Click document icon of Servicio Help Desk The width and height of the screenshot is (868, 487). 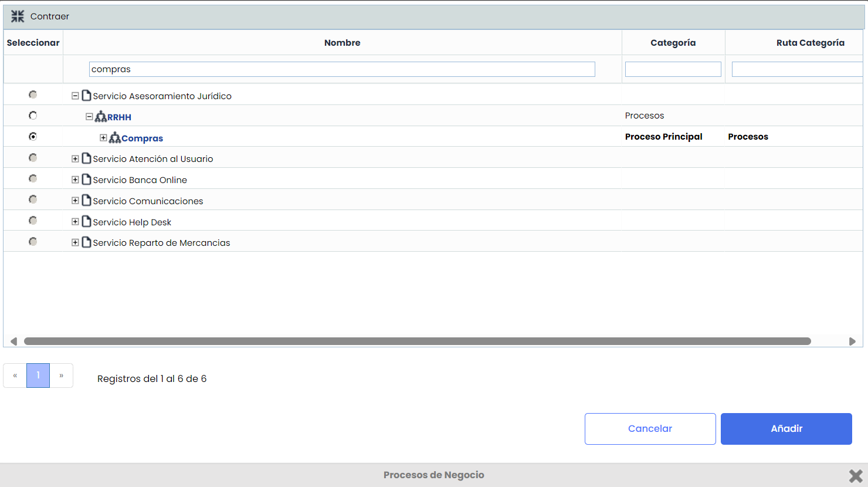[x=87, y=222]
